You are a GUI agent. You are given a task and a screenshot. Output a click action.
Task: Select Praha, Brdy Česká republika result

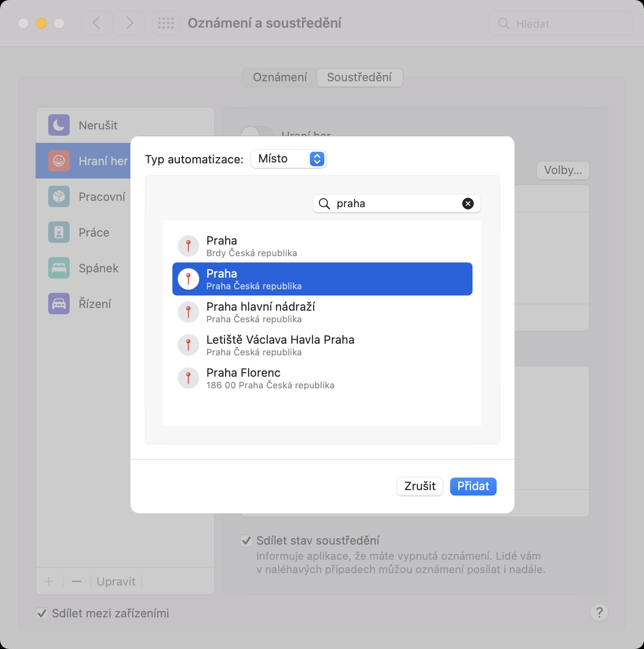point(322,246)
